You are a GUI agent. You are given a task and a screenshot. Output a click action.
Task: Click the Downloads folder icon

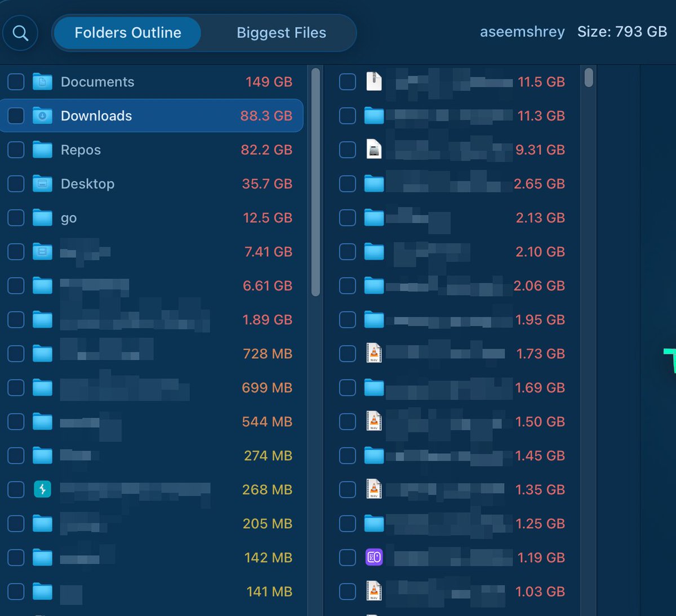pyautogui.click(x=42, y=115)
